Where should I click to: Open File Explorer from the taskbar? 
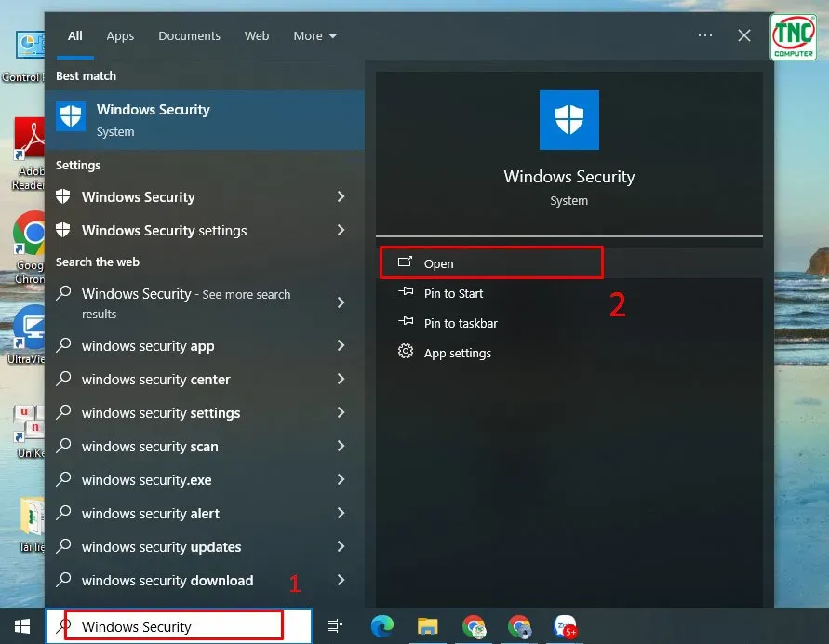pyautogui.click(x=428, y=627)
